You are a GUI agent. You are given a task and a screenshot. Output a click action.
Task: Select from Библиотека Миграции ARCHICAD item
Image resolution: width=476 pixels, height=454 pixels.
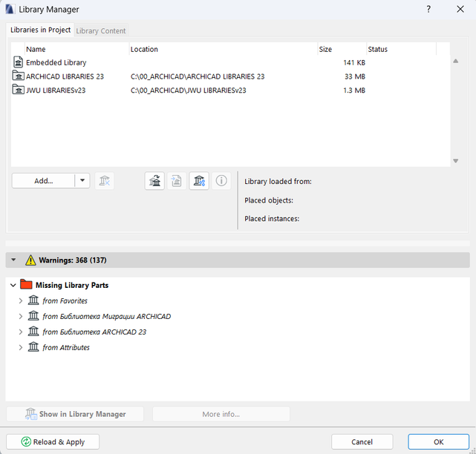(106, 316)
